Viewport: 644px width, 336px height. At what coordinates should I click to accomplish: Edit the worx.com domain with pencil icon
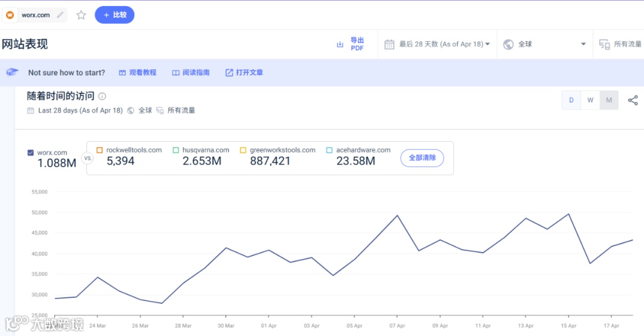point(60,15)
